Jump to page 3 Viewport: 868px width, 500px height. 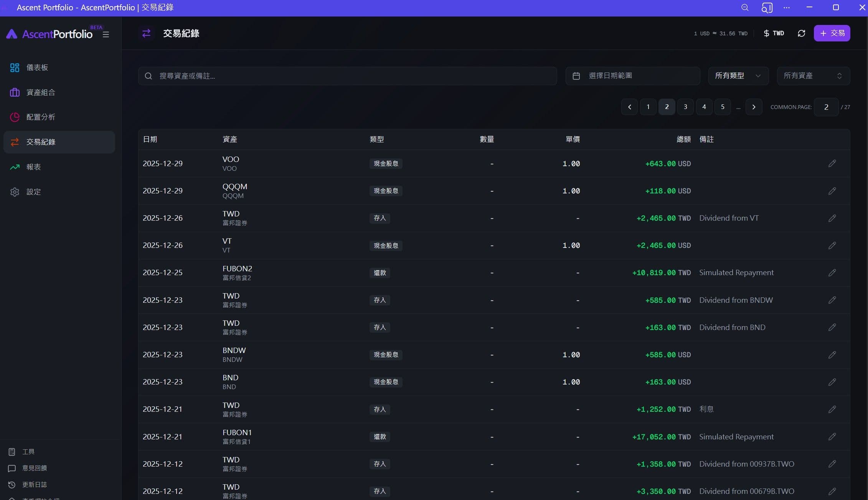tap(685, 107)
